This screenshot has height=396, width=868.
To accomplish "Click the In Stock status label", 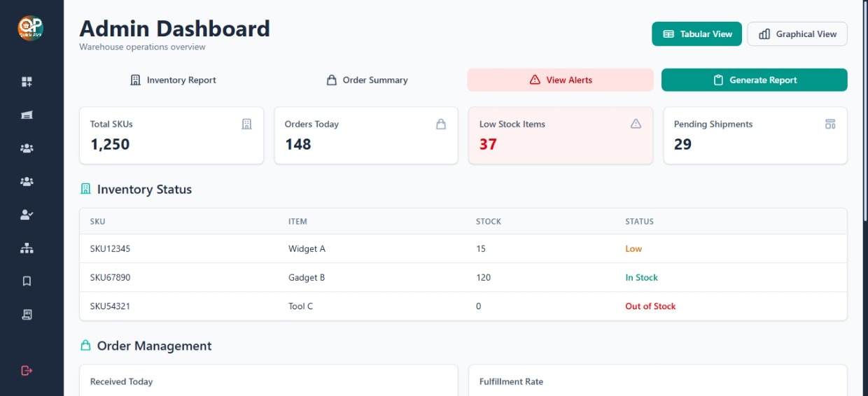I will (x=641, y=277).
